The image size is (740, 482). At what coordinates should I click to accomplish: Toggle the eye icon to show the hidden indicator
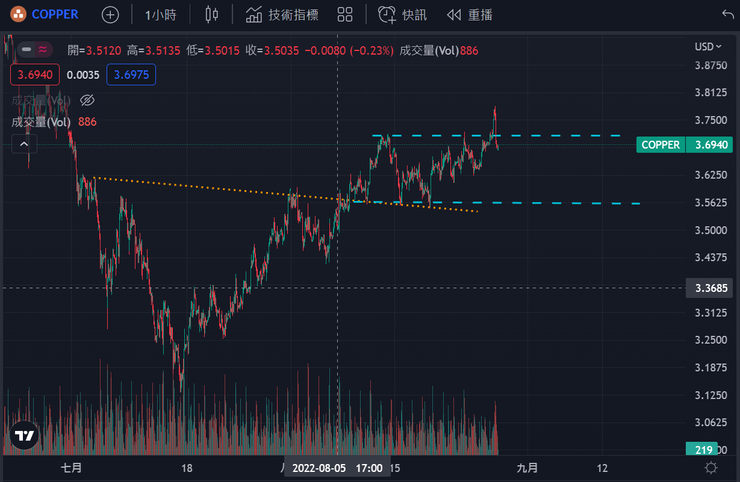click(x=86, y=100)
